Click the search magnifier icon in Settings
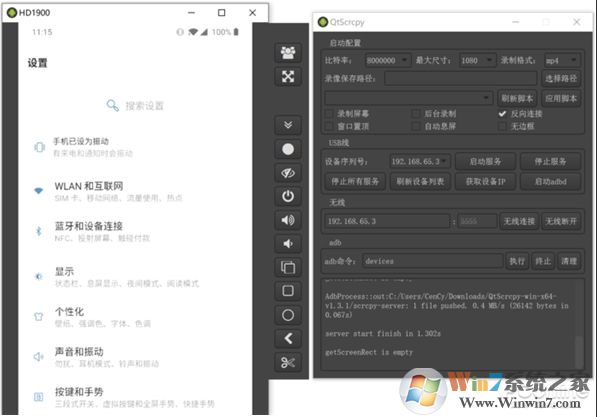This screenshot has width=597, height=417. click(113, 105)
